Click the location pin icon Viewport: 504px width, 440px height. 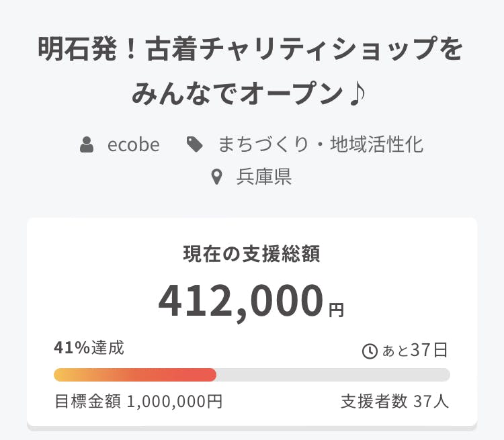(x=216, y=177)
